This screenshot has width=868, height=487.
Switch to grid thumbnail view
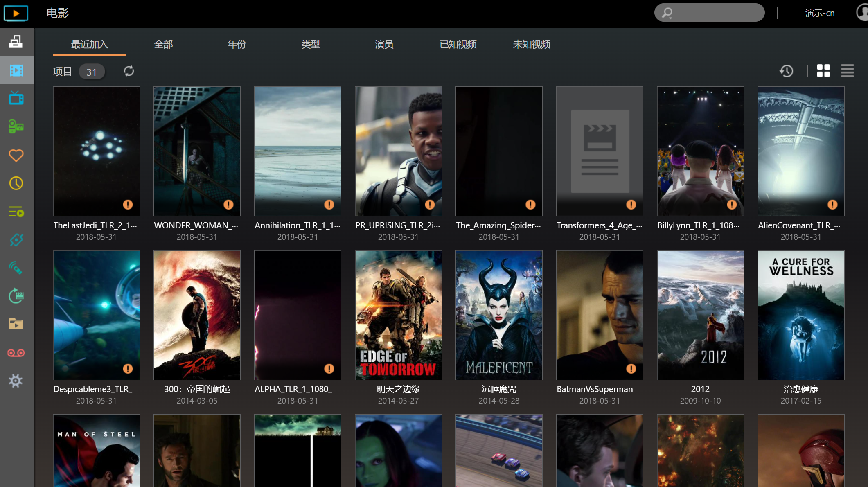[823, 71]
